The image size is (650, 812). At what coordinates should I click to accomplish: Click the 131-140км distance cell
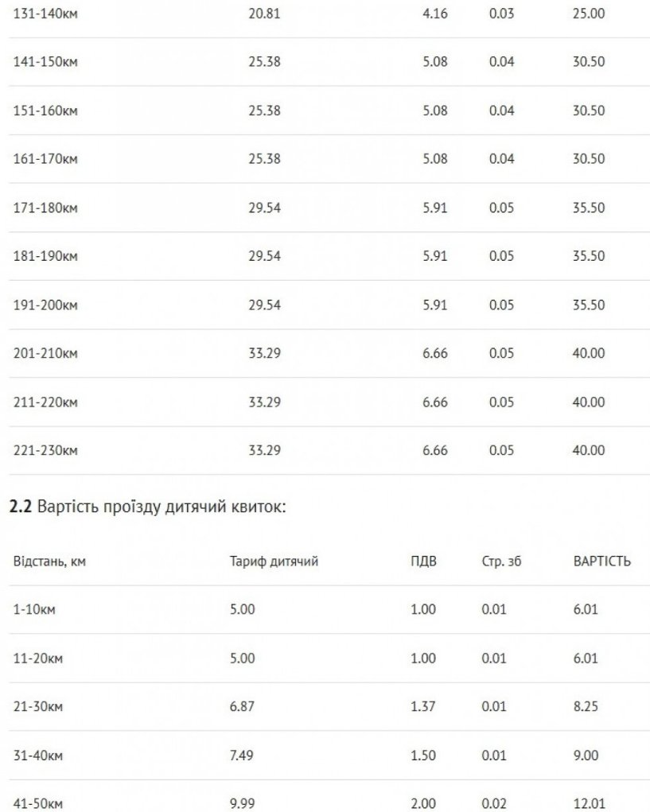point(45,14)
